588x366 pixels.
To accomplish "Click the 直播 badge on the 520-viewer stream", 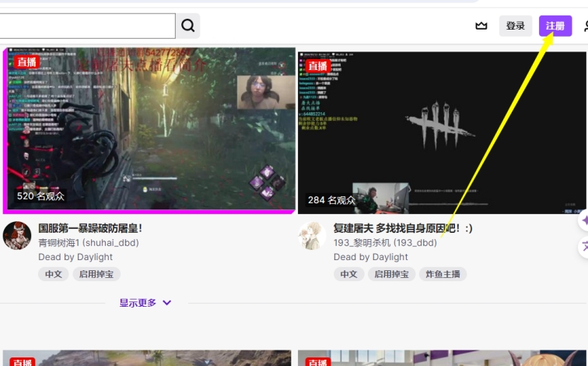I will (26, 62).
